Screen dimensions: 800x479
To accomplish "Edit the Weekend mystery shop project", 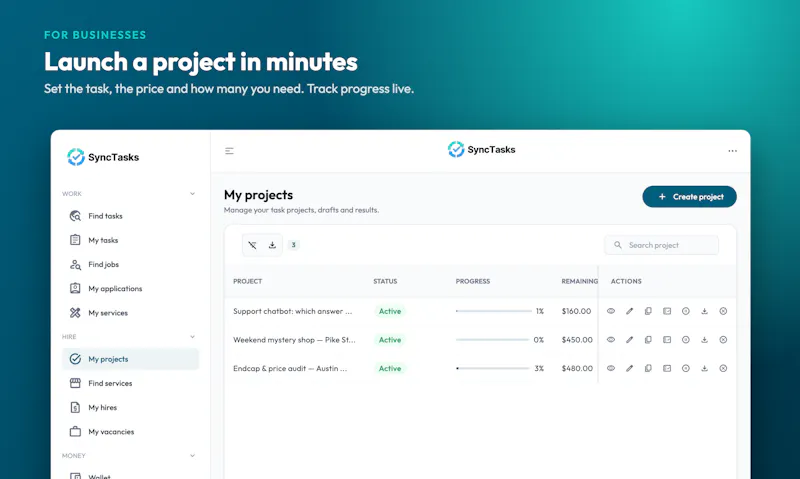I will coord(630,340).
